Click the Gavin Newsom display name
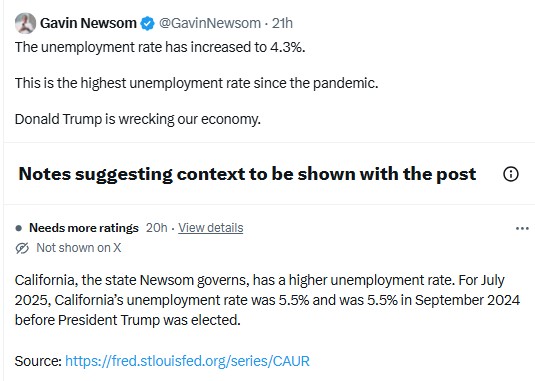This screenshot has width=535, height=381. 88,23
